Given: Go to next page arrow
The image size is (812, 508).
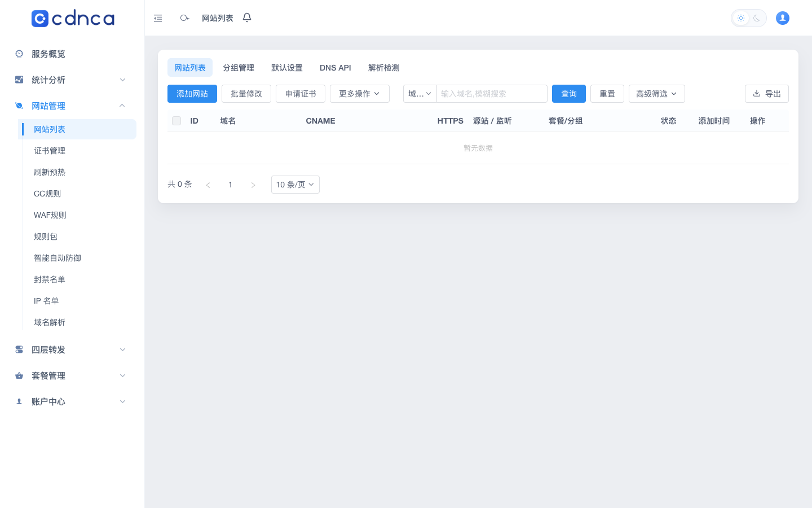Looking at the screenshot, I should (253, 185).
